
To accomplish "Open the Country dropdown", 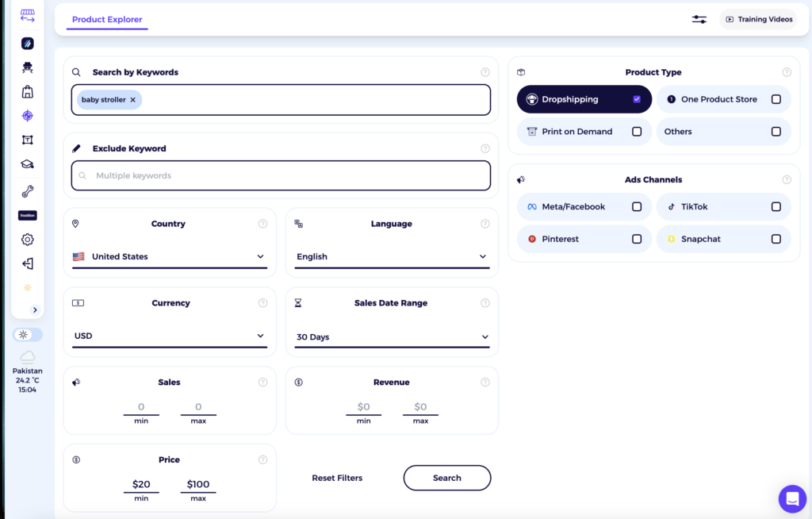I will (x=169, y=256).
